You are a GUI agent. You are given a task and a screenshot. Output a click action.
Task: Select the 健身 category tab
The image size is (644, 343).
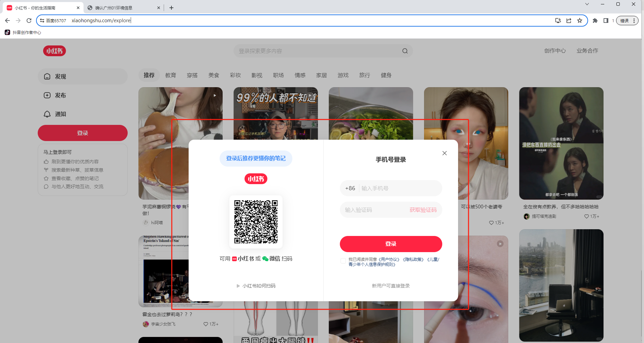click(x=386, y=75)
